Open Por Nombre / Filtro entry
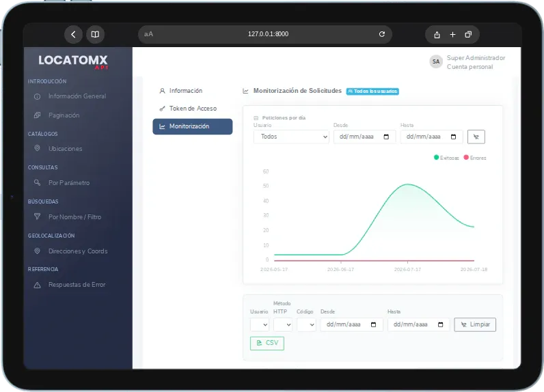 pyautogui.click(x=74, y=216)
